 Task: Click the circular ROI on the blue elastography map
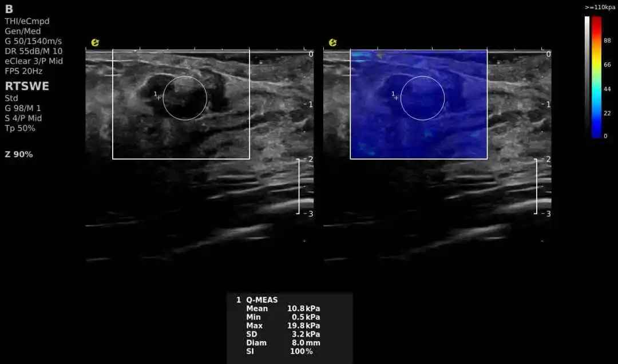coord(422,98)
